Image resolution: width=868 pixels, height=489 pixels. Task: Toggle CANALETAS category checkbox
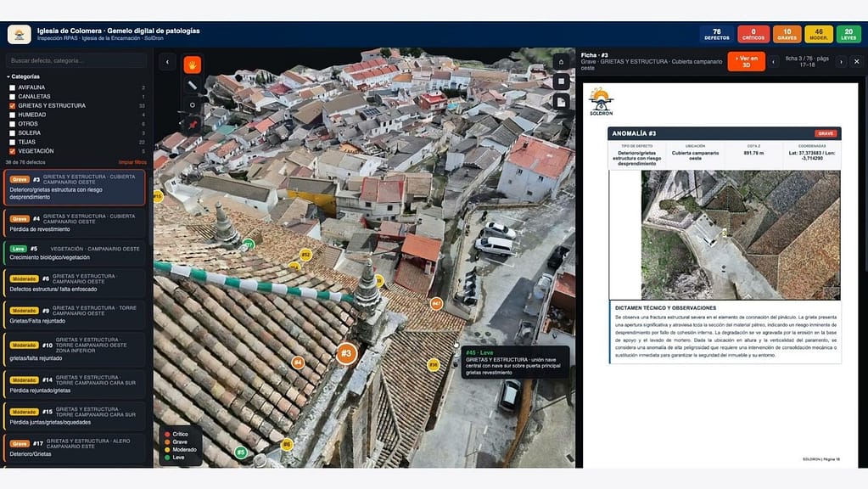pos(12,97)
